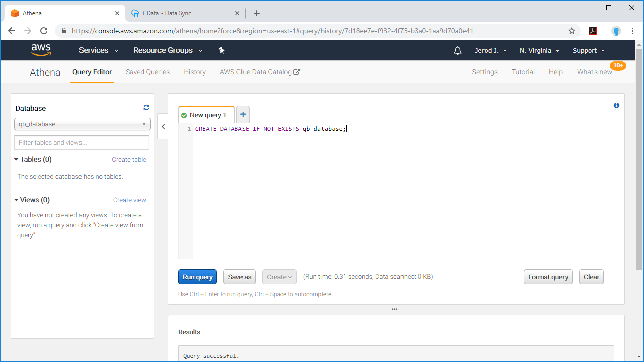Screen dimensions: 644x362
Task: Expand the Services menu
Action: point(99,50)
